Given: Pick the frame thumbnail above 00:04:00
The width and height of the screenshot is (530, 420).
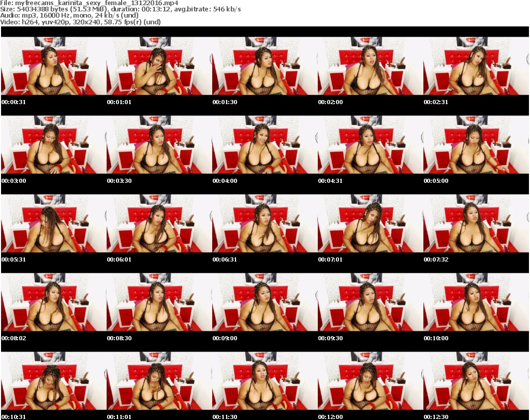Looking at the screenshot, I should (265, 144).
